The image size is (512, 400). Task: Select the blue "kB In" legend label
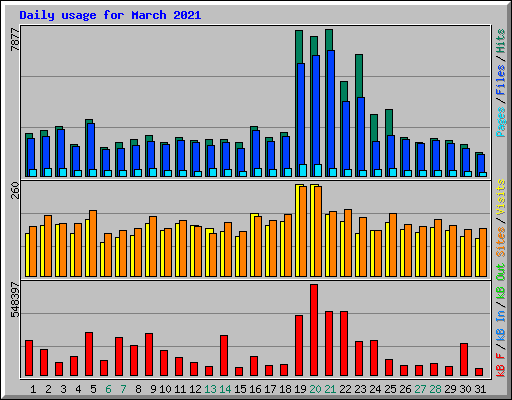coord(500,326)
